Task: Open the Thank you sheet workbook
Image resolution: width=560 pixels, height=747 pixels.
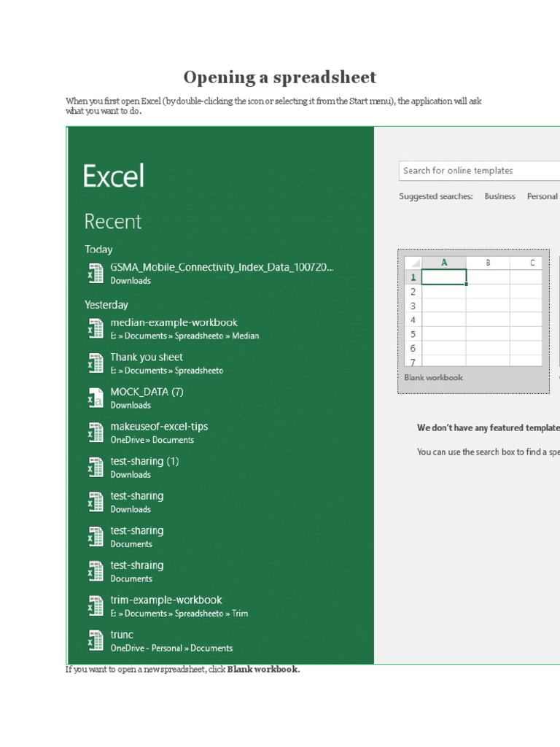Action: pos(156,363)
